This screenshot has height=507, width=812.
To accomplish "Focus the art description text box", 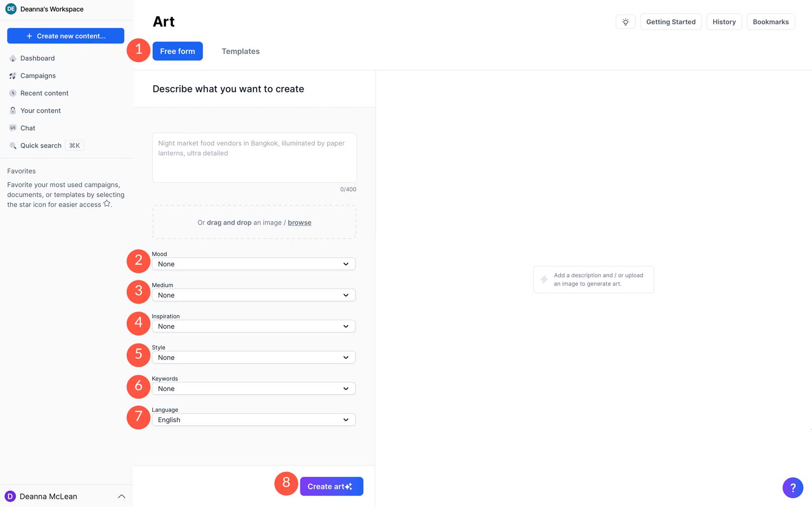I will coord(254,158).
